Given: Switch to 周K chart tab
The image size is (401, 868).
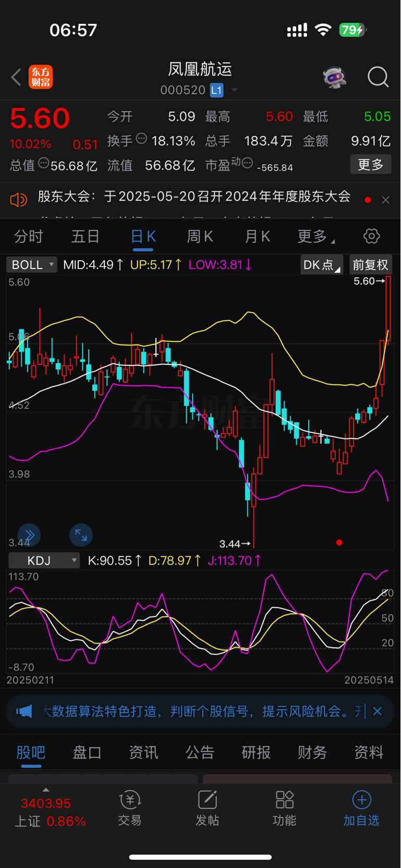Looking at the screenshot, I should tap(200, 237).
